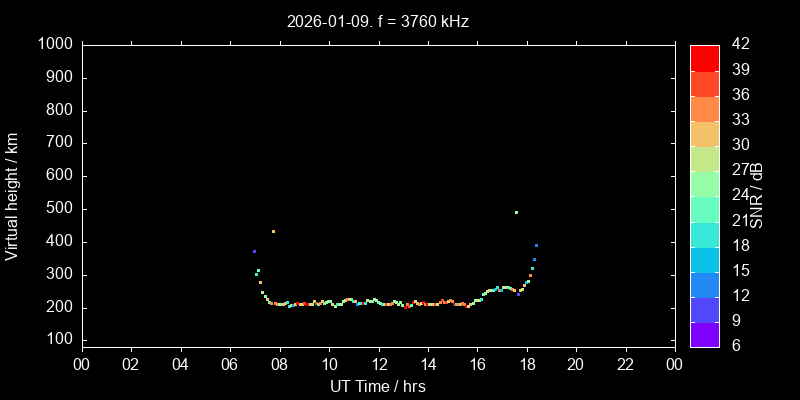Click the "Virtual height / km" axis label
Image resolution: width=800 pixels, height=400 pixels.
point(12,196)
